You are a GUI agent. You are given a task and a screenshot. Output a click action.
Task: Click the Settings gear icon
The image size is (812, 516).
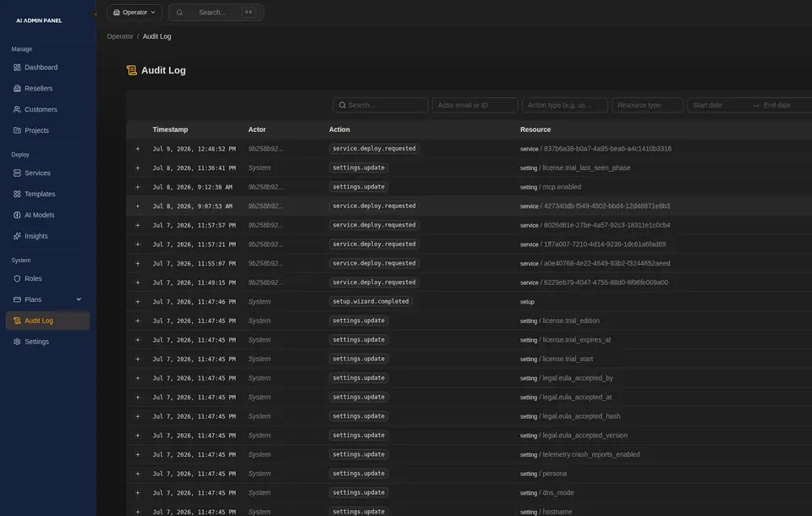[x=17, y=342]
